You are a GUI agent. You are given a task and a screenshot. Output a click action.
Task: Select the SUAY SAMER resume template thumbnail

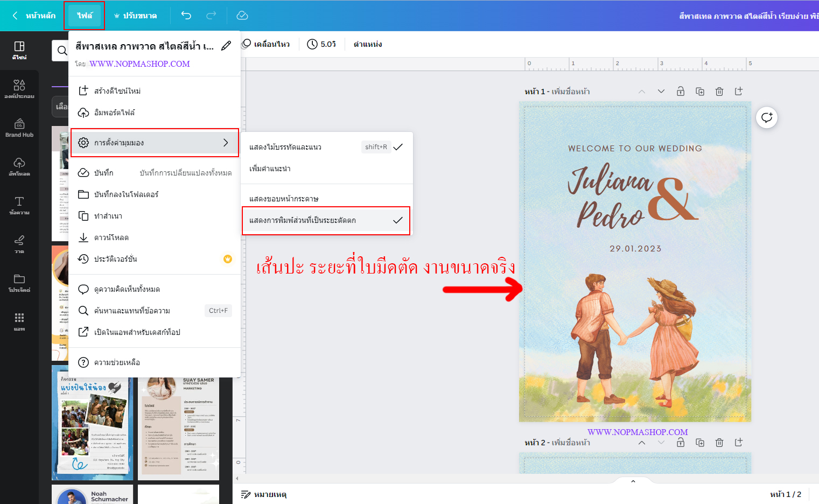click(x=178, y=429)
